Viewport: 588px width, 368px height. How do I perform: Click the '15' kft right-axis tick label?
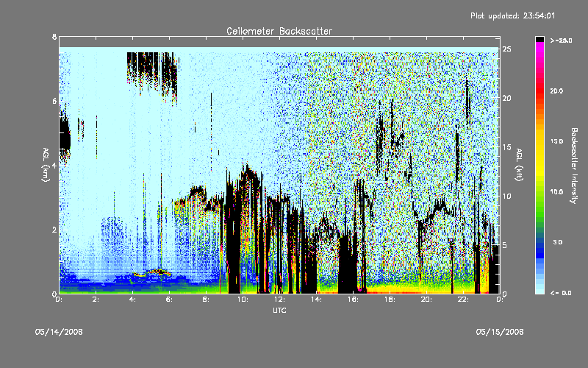coord(507,146)
